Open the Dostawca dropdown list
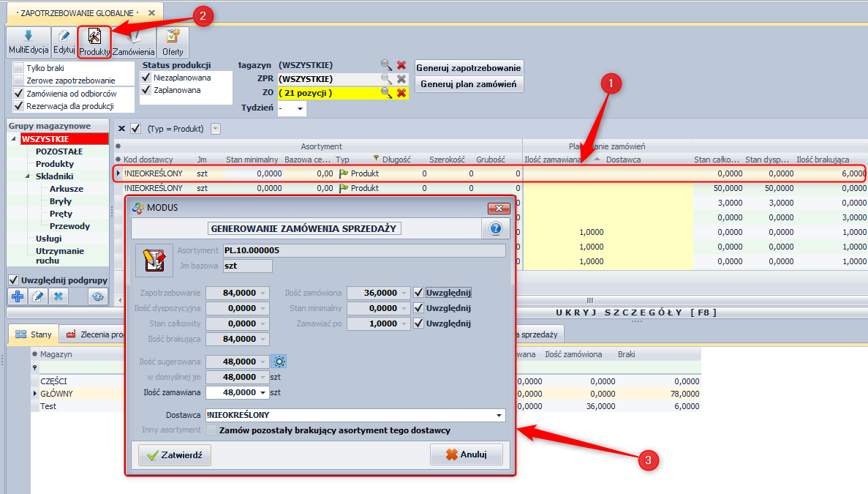This screenshot has width=868, height=494. coord(499,415)
